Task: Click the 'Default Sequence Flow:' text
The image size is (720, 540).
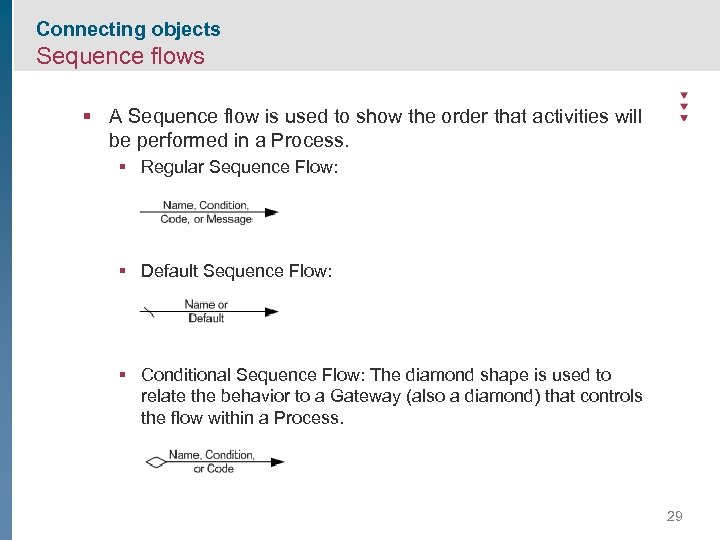Action: [x=236, y=271]
